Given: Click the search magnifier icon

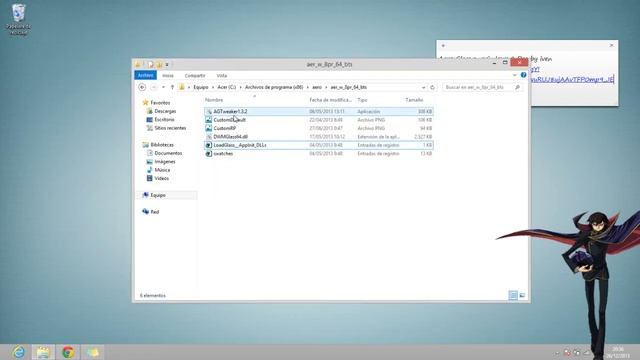Looking at the screenshot, I should 517,87.
